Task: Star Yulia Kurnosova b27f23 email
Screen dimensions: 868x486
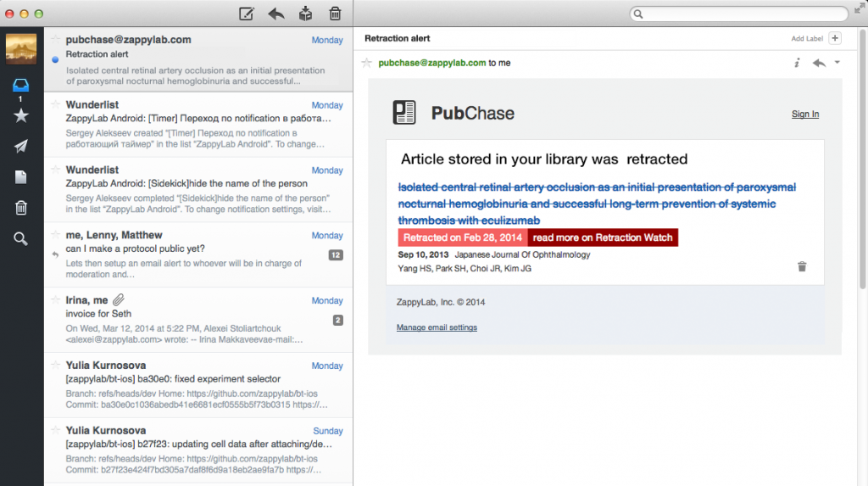Action: (55, 430)
